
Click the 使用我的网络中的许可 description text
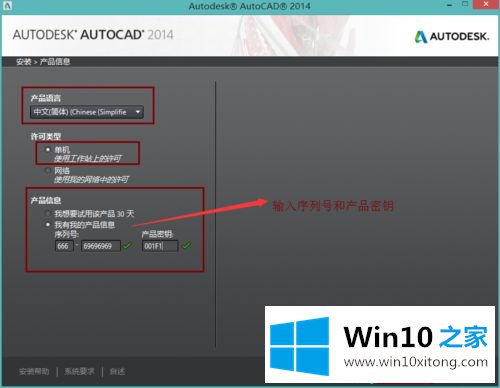(x=91, y=180)
